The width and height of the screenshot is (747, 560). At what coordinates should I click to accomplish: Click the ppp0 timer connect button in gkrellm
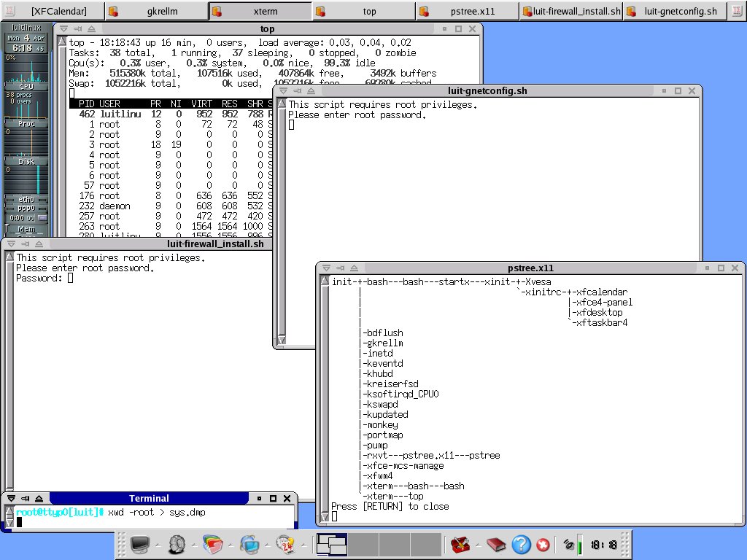pos(42,218)
